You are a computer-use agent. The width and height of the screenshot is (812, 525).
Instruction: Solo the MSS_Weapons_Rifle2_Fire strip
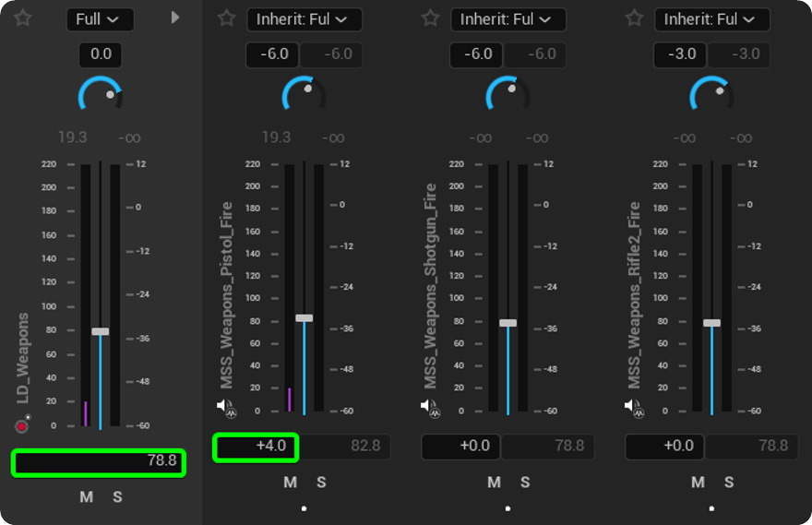click(x=730, y=483)
